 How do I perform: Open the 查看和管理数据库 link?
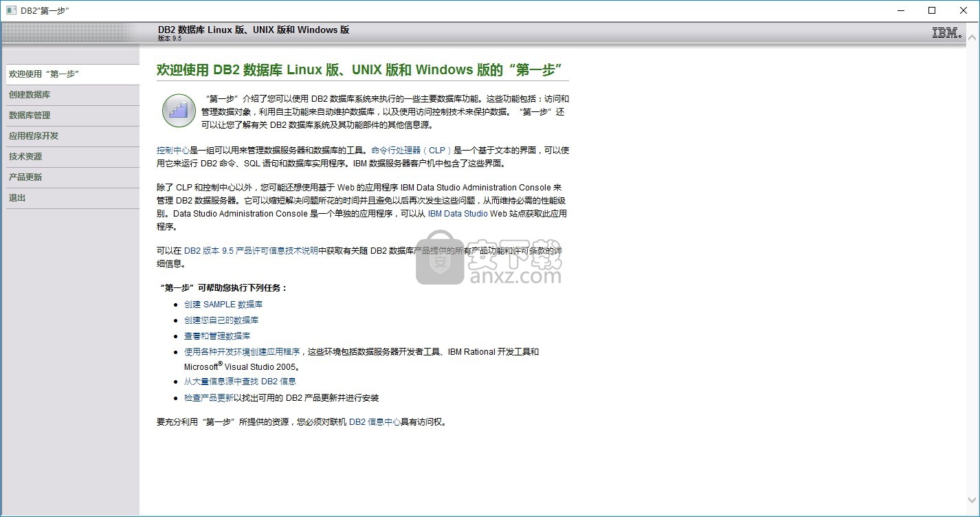[217, 336]
